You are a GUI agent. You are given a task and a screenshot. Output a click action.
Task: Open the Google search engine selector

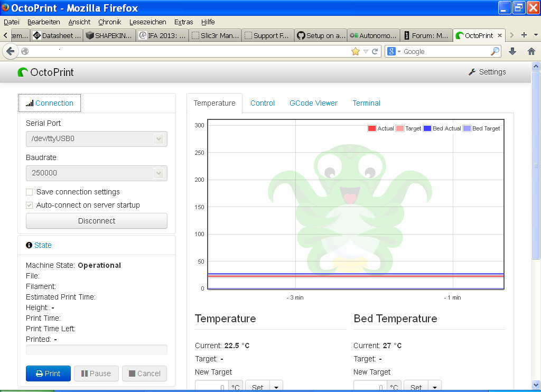[x=394, y=51]
